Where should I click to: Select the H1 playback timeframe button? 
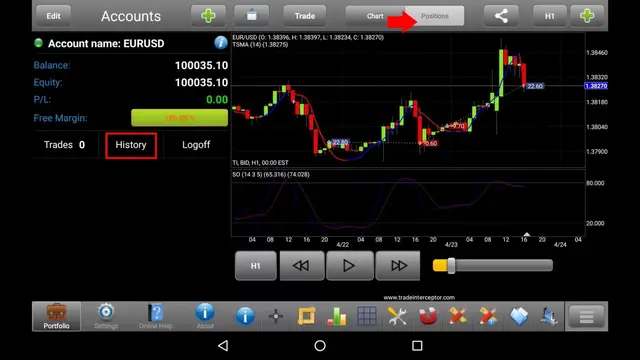[x=256, y=266]
